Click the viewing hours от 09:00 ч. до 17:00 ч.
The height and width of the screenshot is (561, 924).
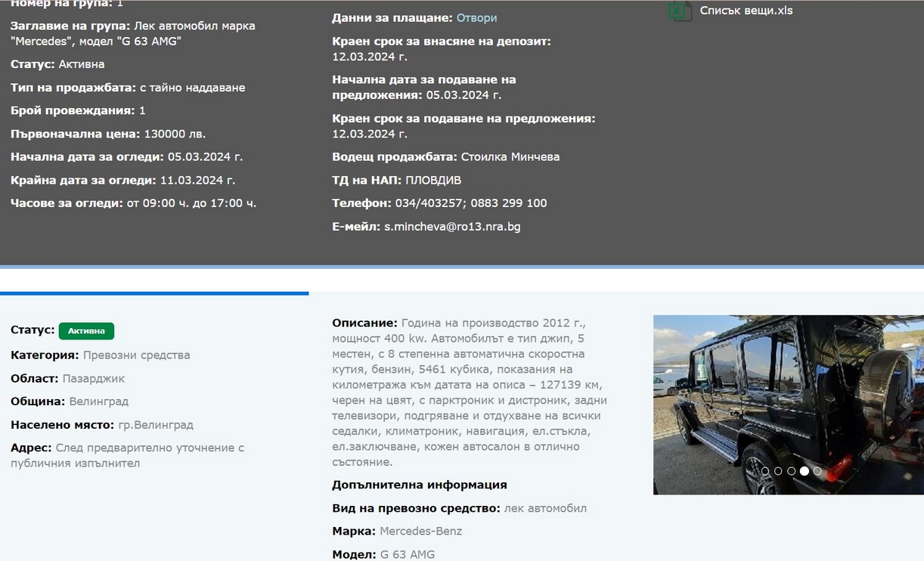click(191, 203)
